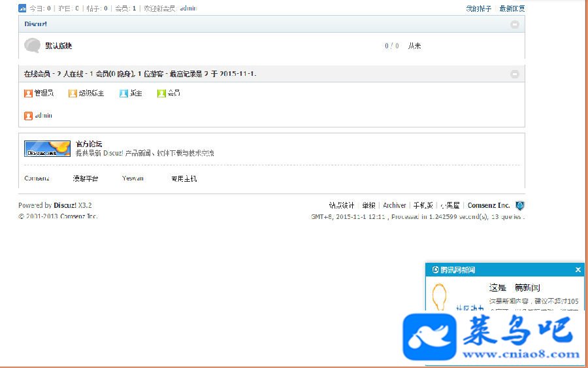Click the Discuz.net official forum banner

coord(47,148)
